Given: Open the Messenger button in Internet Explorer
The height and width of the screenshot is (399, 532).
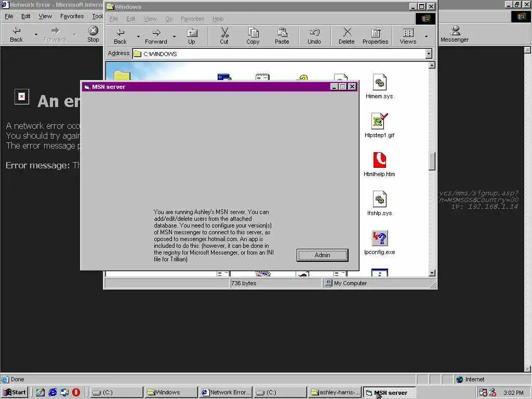Looking at the screenshot, I should click(454, 34).
